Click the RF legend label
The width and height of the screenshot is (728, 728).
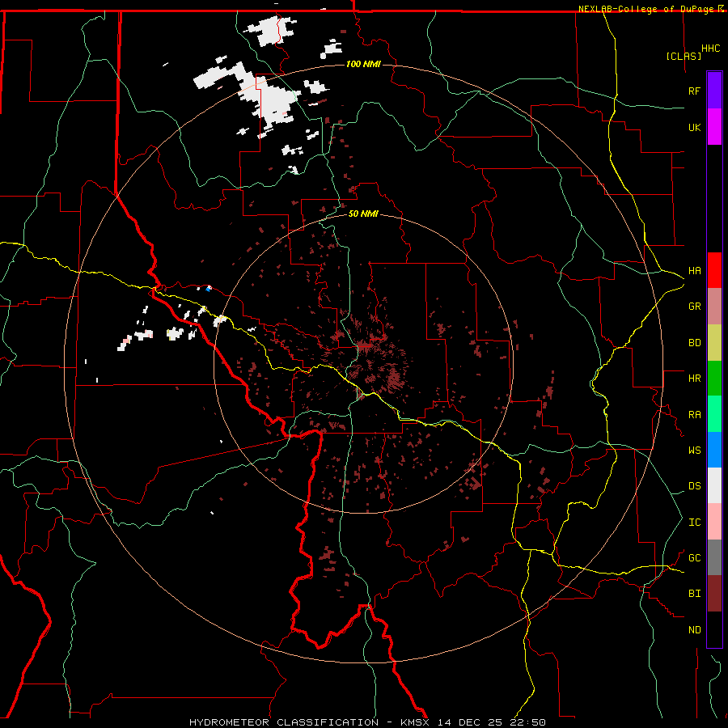(x=694, y=91)
